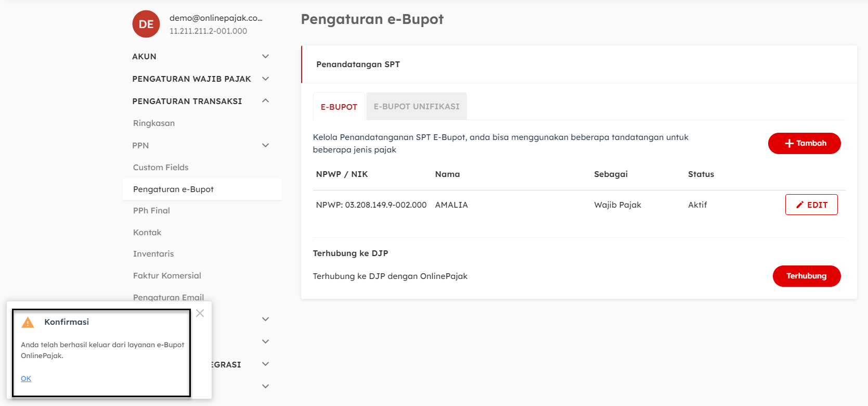Expand the AKUN section chevron
This screenshot has width=868, height=406.
265,56
